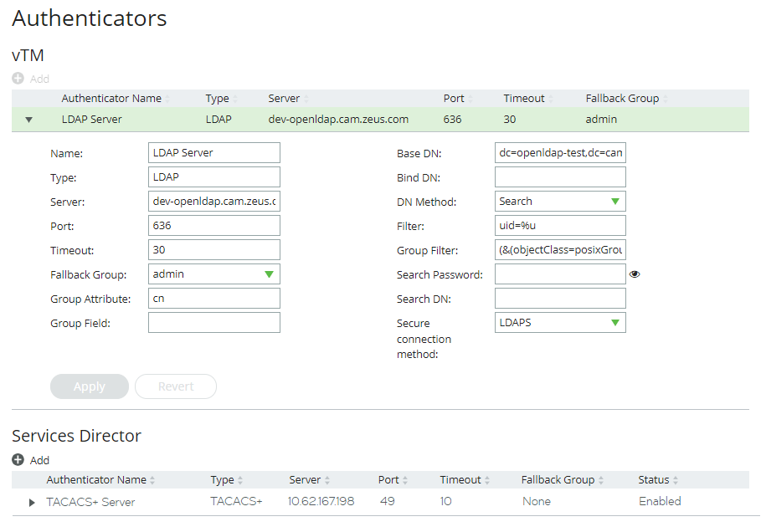Click the Revert button
This screenshot has width=761, height=532.
pyautogui.click(x=176, y=386)
